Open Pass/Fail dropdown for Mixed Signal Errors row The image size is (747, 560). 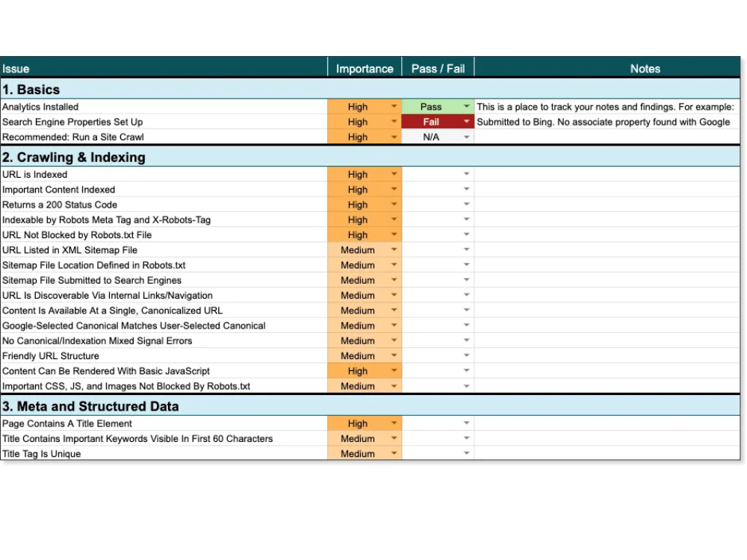[466, 340]
